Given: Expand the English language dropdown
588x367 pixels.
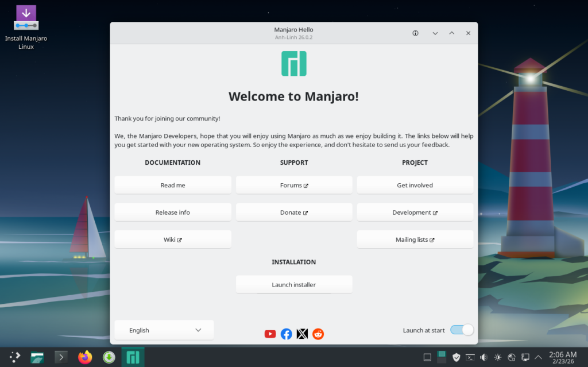Looking at the screenshot, I should pos(164,330).
